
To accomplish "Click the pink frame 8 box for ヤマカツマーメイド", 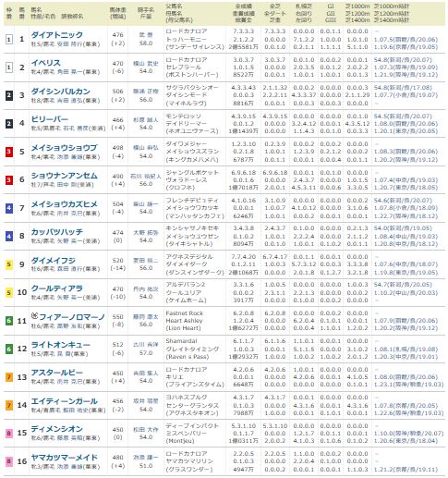I will (9, 461).
